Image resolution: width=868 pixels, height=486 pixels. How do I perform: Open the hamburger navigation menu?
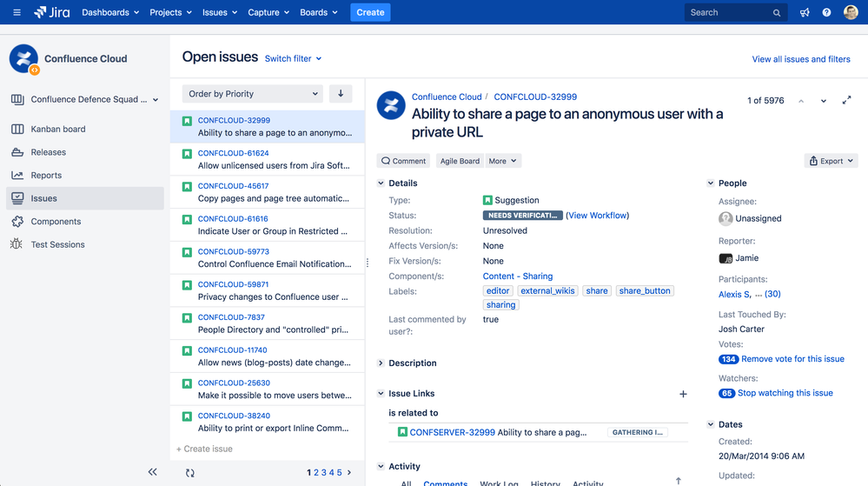coord(17,12)
